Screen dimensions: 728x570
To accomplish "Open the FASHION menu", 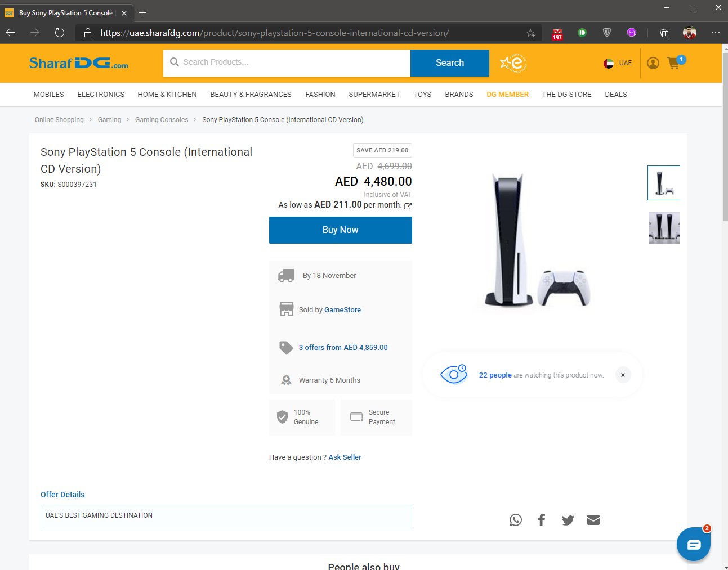I will pos(320,95).
